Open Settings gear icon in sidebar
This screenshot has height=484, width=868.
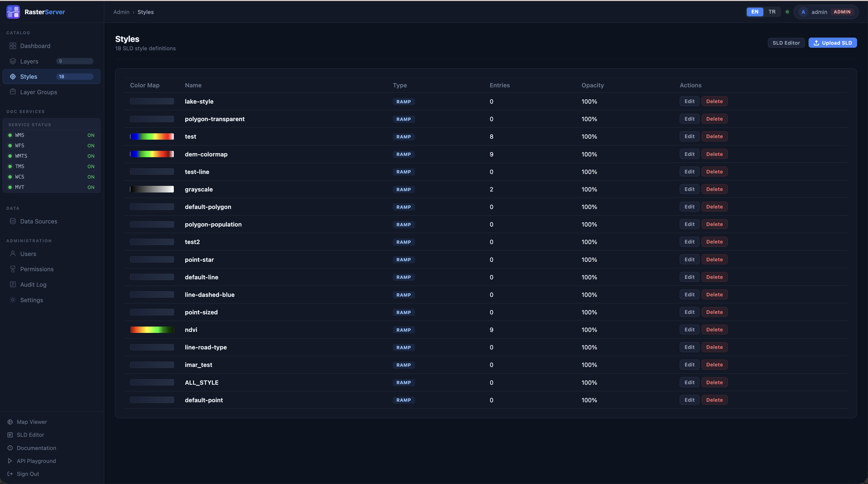coord(13,300)
